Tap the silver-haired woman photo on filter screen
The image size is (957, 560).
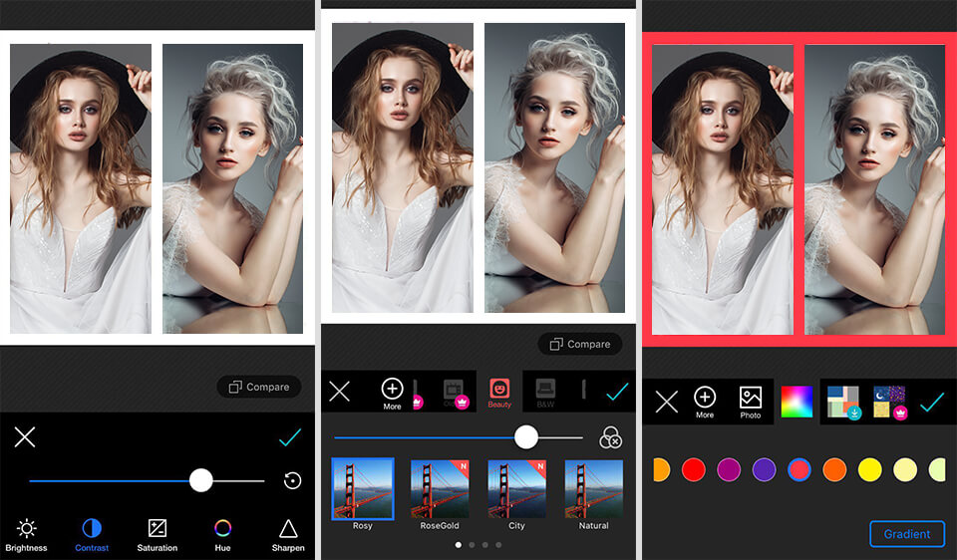tap(555, 167)
